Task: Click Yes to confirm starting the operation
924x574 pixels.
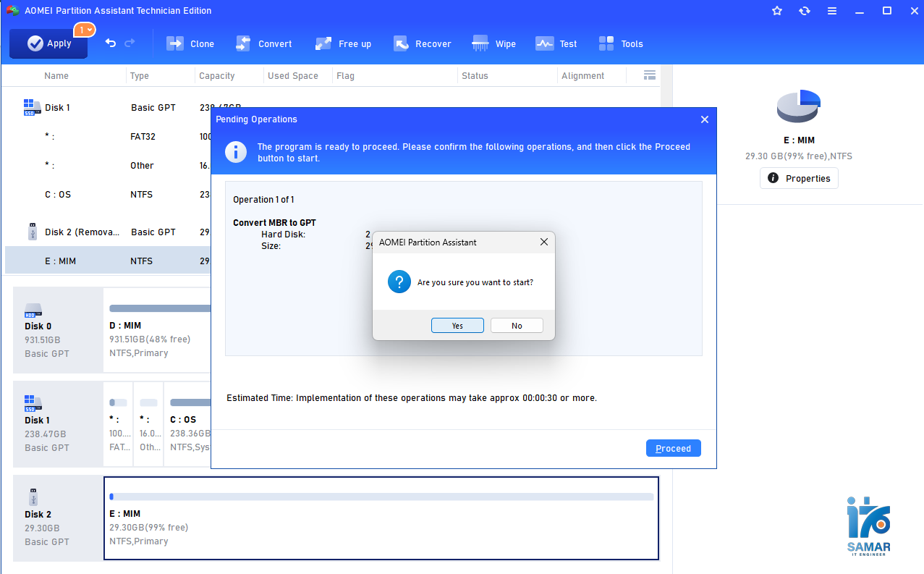Action: [x=457, y=326]
